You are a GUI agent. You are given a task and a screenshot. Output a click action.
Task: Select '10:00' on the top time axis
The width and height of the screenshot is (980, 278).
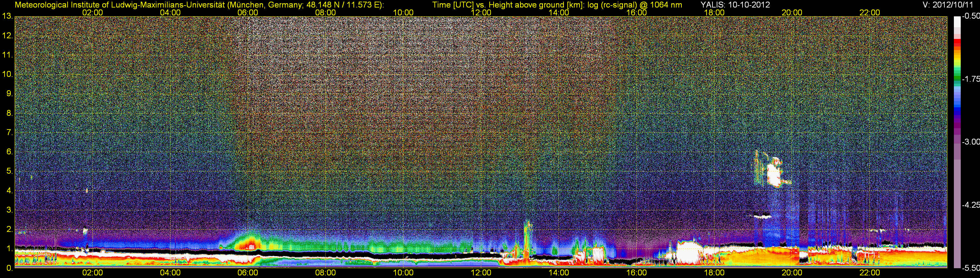(403, 12)
